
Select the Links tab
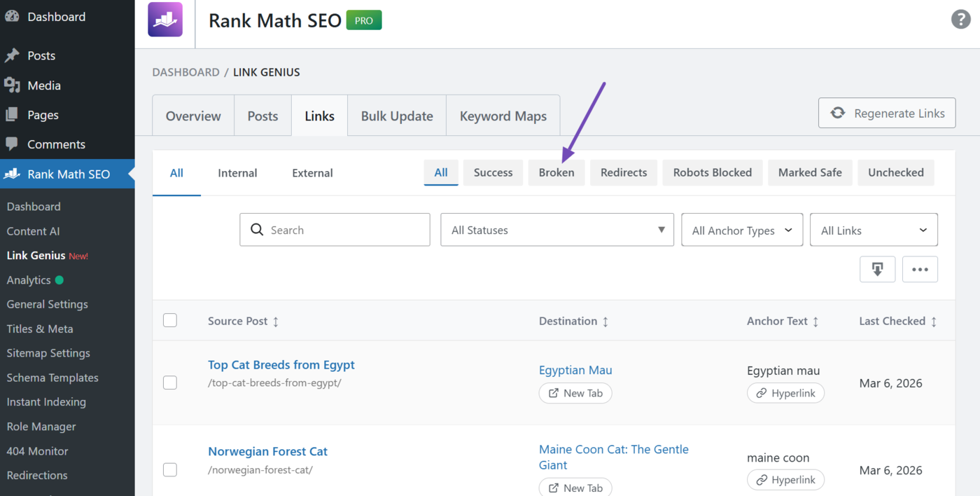tap(319, 116)
